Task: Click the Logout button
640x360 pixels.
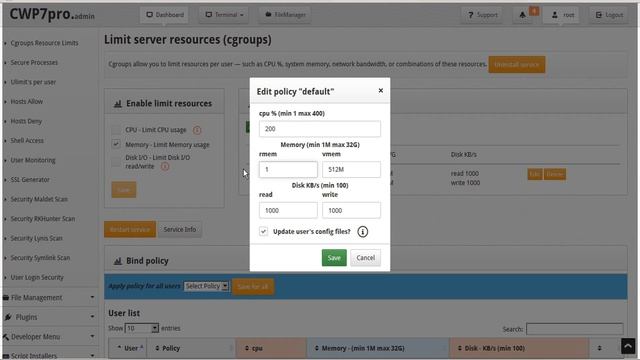Action: 609,15
